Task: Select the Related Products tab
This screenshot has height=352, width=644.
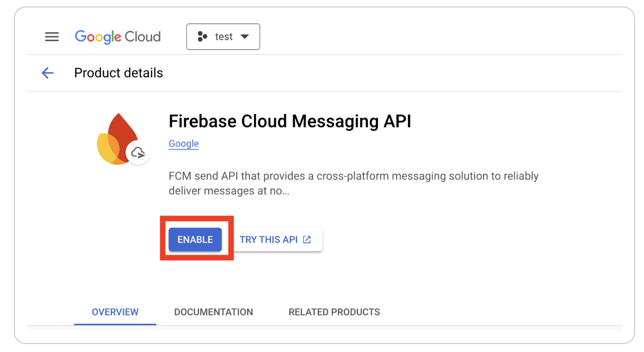Action: tap(334, 312)
